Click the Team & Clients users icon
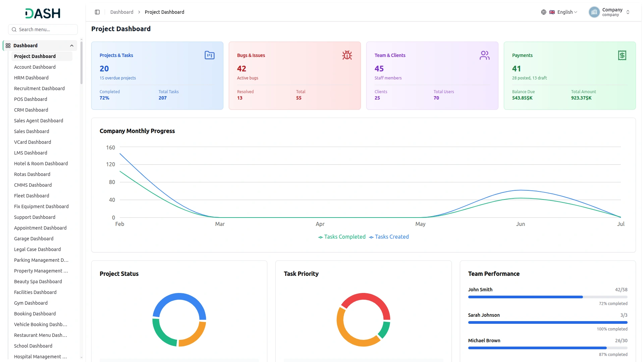 [x=484, y=55]
